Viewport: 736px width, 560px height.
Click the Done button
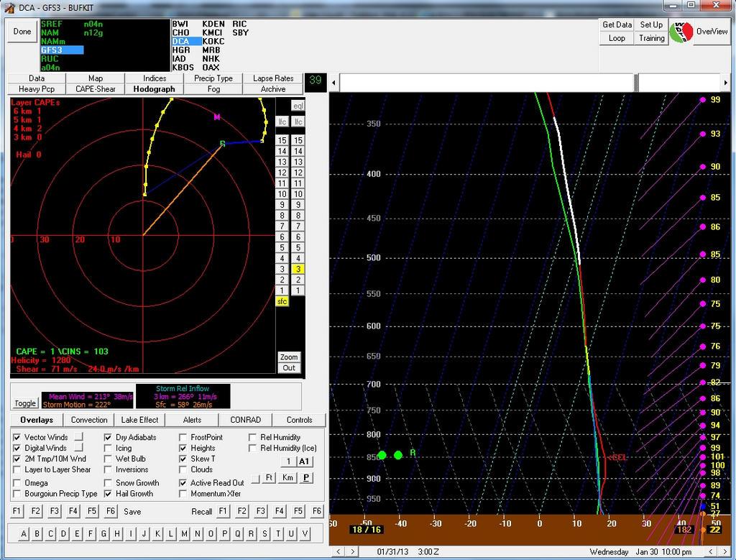22,32
